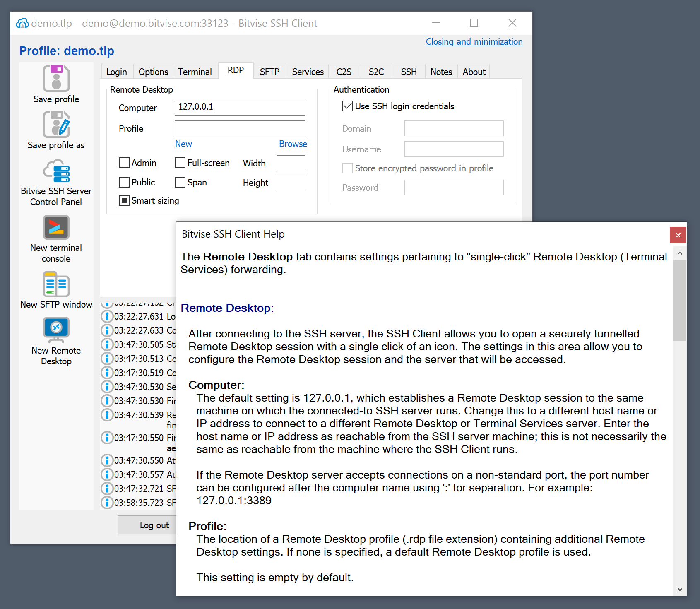The height and width of the screenshot is (609, 700).
Task: Click the Save profile as icon
Action: 56,125
